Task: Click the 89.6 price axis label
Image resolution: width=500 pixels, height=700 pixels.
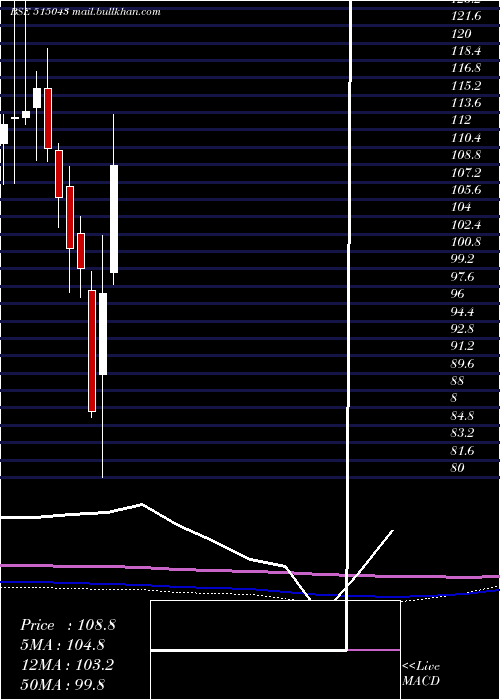Action: [x=463, y=364]
